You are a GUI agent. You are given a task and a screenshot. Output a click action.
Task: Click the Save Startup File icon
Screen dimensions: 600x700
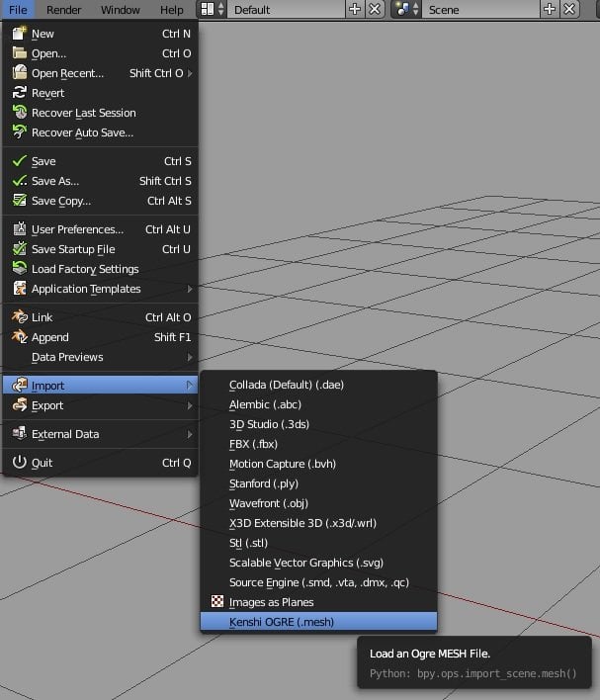(x=19, y=249)
